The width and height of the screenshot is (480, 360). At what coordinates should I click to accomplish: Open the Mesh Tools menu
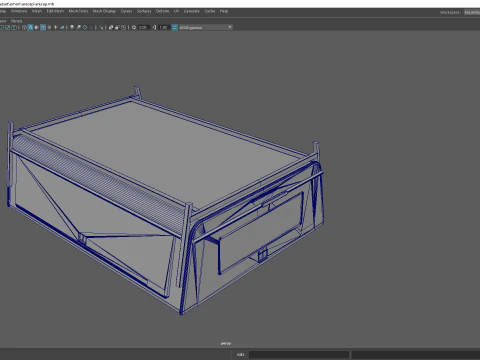(x=78, y=11)
